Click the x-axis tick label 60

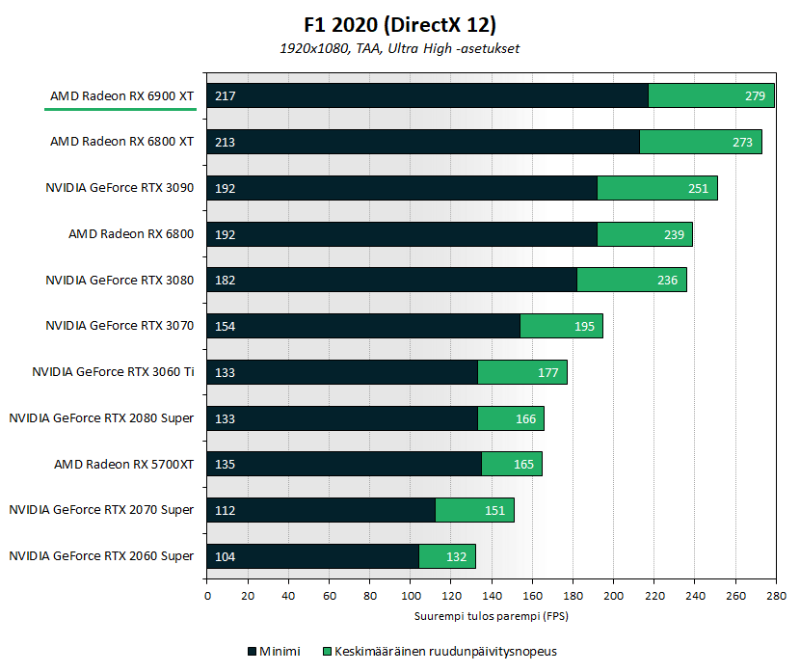tap(330, 596)
